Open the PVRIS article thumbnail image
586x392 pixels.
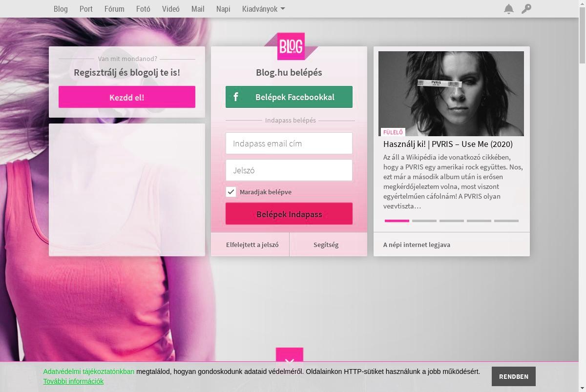point(451,94)
